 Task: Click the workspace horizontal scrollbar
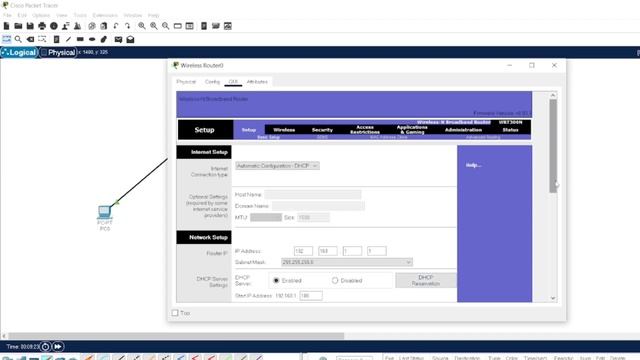[x=176, y=336]
